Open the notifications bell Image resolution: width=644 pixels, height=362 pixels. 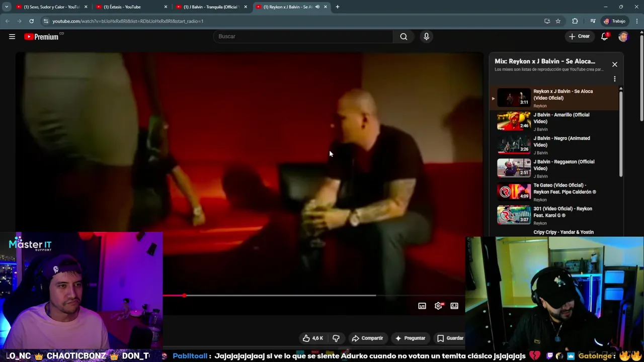605,36
